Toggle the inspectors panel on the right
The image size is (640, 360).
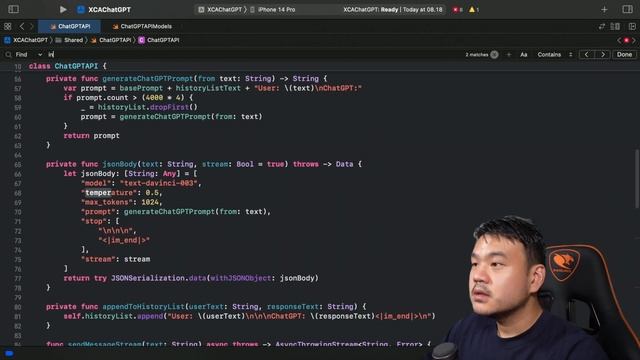627,9
